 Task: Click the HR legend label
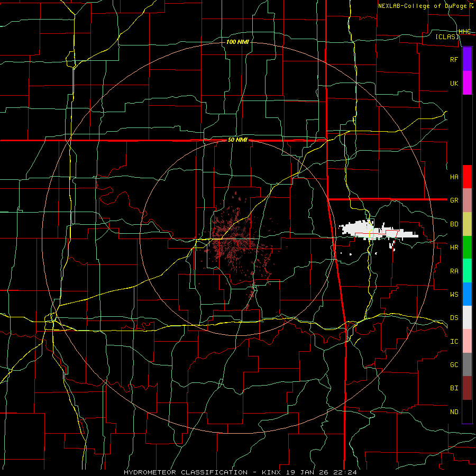pos(454,248)
